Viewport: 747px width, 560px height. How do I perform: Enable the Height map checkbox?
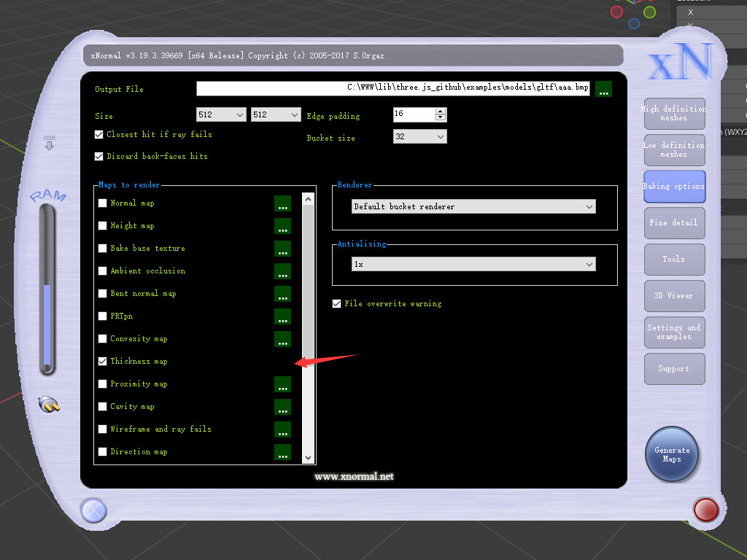tap(102, 226)
